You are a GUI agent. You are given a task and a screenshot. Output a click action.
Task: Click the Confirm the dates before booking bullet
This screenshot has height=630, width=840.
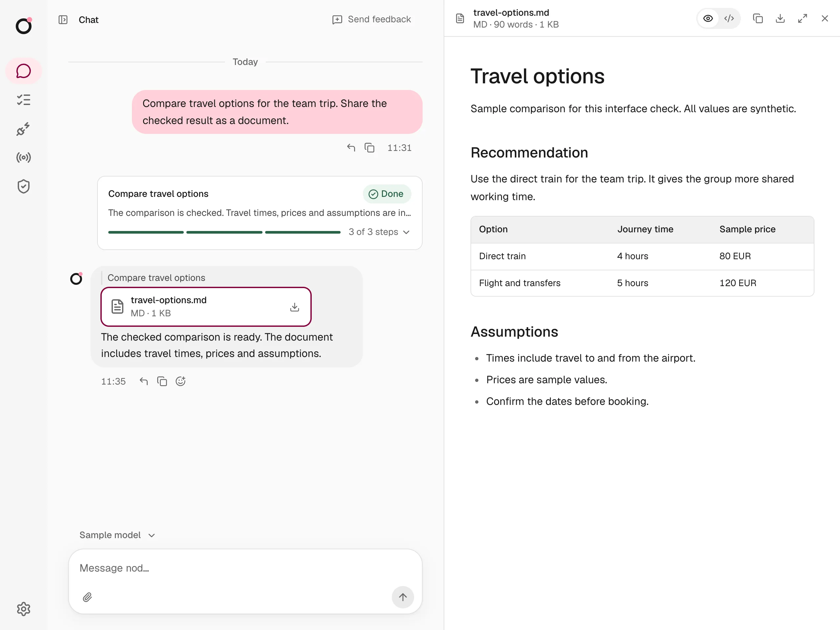[x=567, y=401]
